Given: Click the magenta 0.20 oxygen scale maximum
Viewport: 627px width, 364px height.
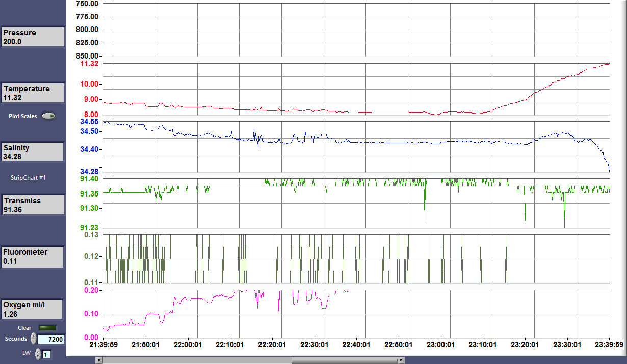Looking at the screenshot, I should click(x=92, y=290).
